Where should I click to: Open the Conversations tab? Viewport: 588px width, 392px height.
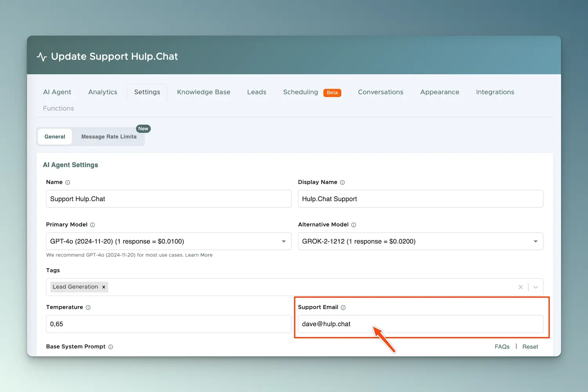(x=381, y=92)
